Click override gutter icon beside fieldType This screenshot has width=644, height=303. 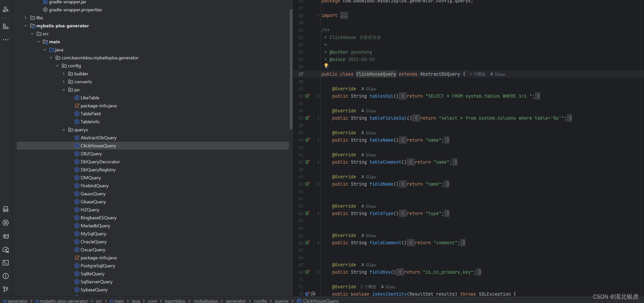[308, 213]
